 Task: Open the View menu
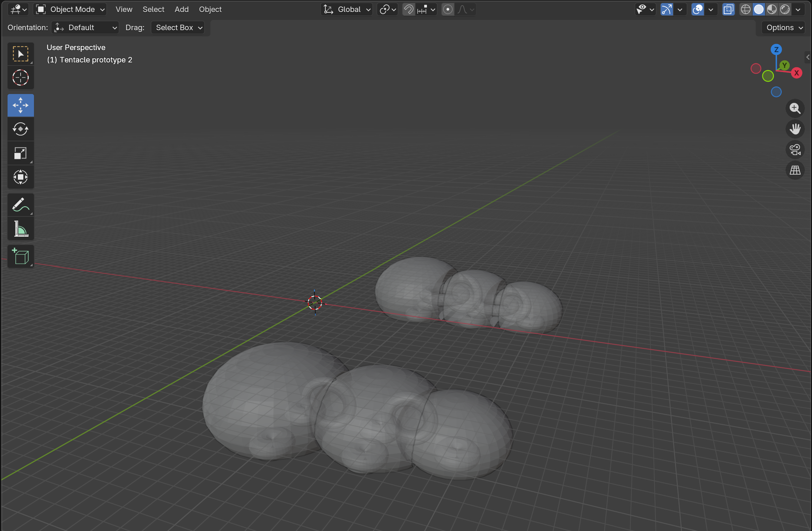[x=124, y=9]
